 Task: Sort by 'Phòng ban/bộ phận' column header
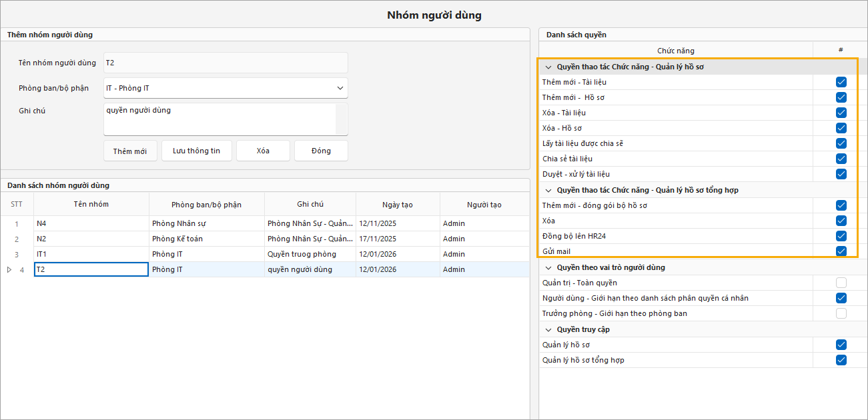(x=207, y=204)
